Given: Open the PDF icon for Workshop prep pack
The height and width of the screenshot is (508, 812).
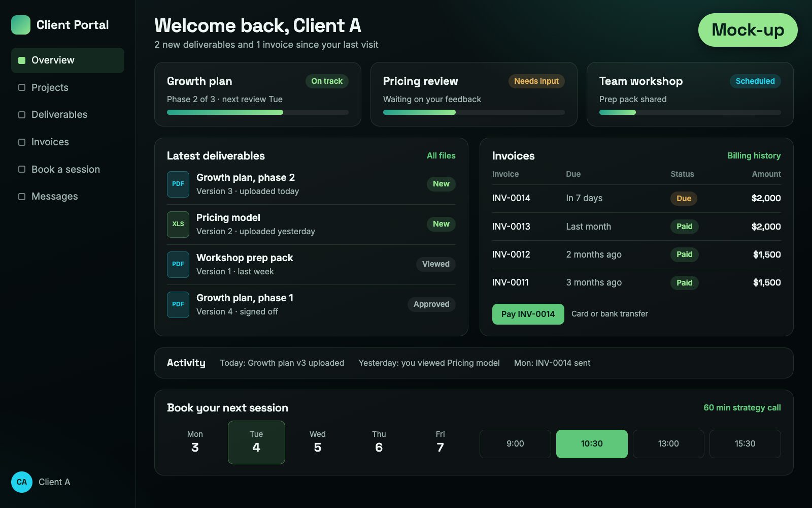Looking at the screenshot, I should tap(178, 264).
